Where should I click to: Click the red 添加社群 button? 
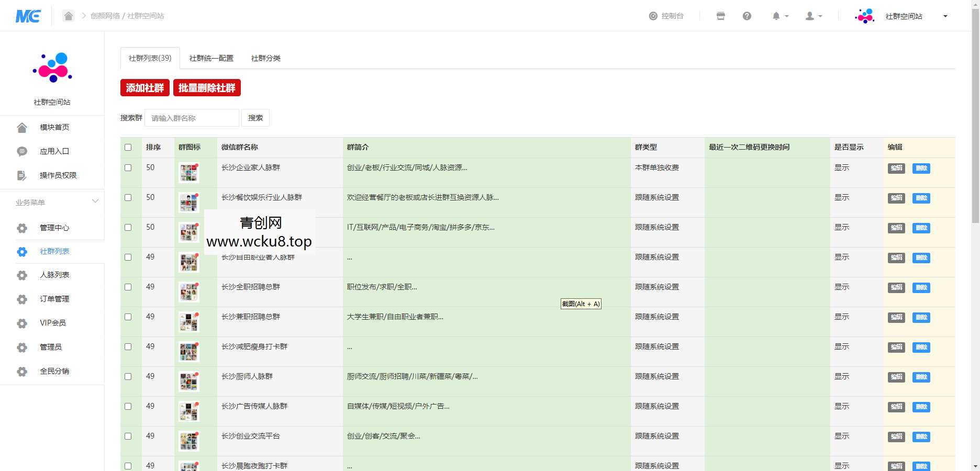tap(145, 88)
